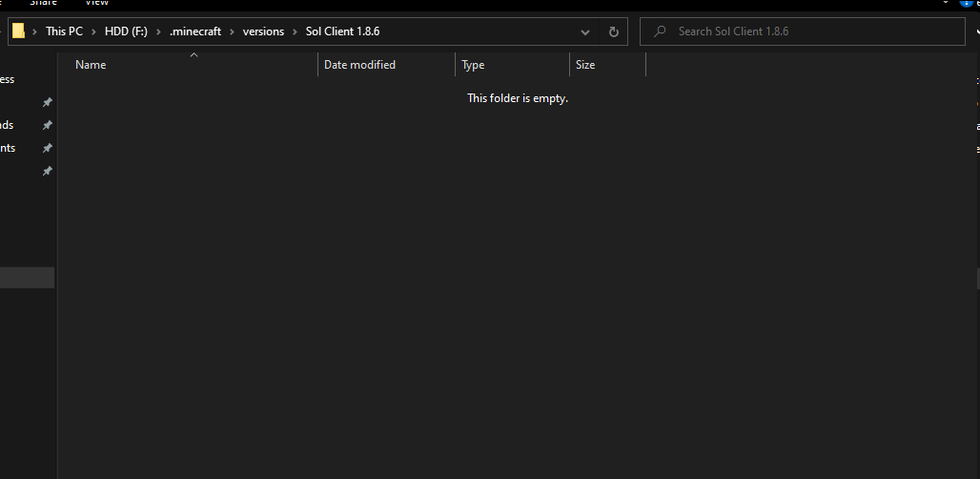Expand the chevron after HDD (F:)
Image resolution: width=980 pixels, height=479 pixels.
pos(159,31)
